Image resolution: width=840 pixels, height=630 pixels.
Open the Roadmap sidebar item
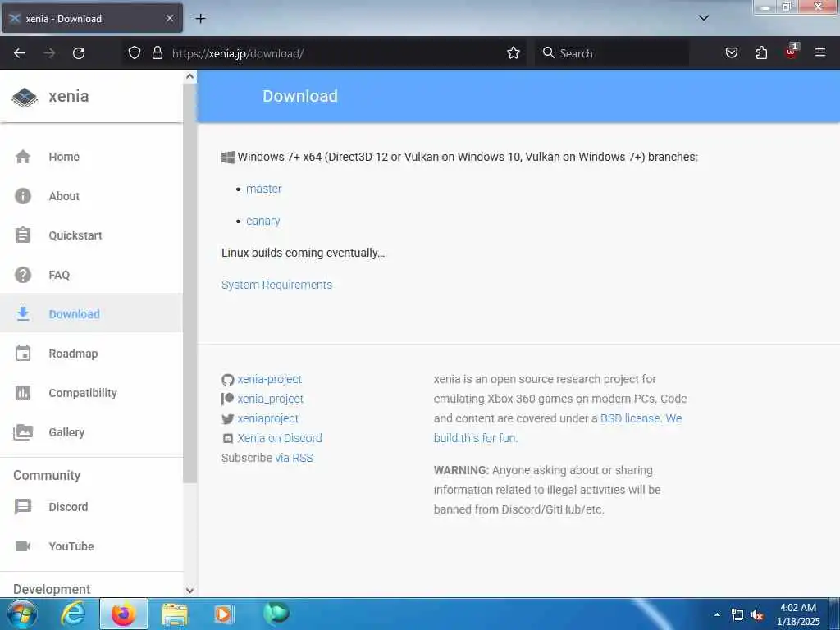tap(73, 354)
